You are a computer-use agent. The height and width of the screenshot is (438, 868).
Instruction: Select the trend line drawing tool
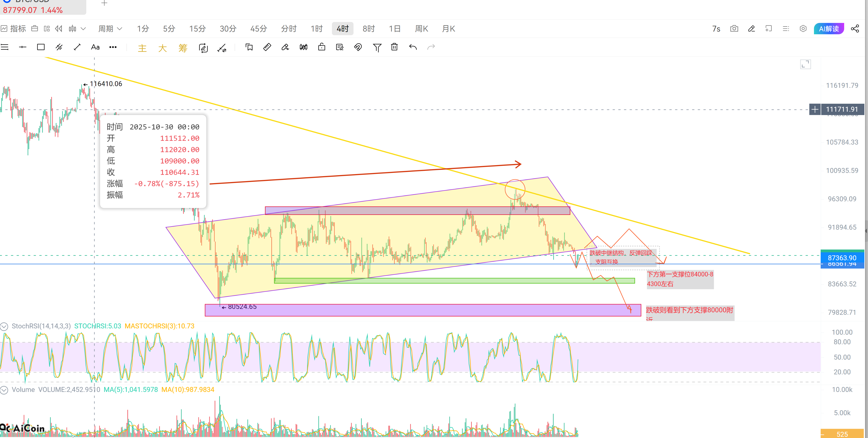77,47
